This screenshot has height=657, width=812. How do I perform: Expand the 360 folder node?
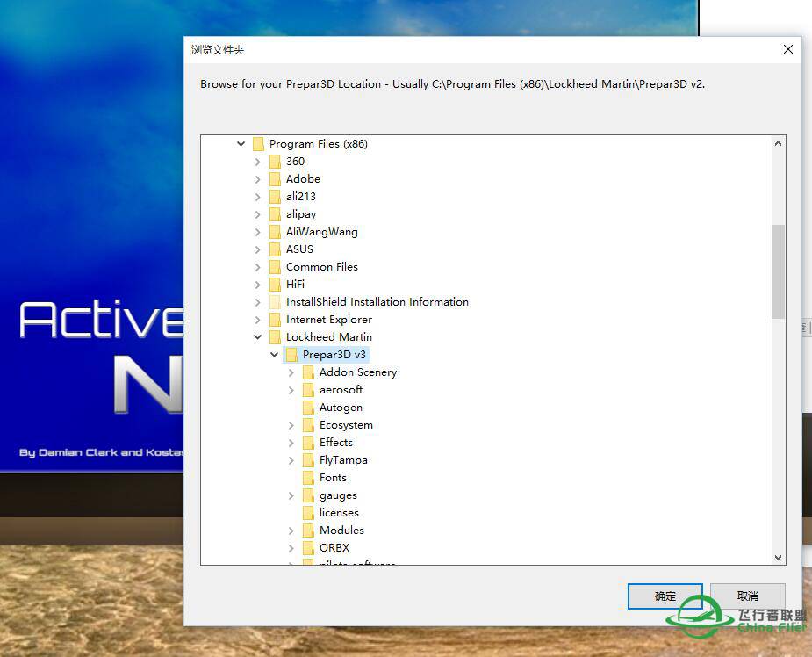click(257, 162)
